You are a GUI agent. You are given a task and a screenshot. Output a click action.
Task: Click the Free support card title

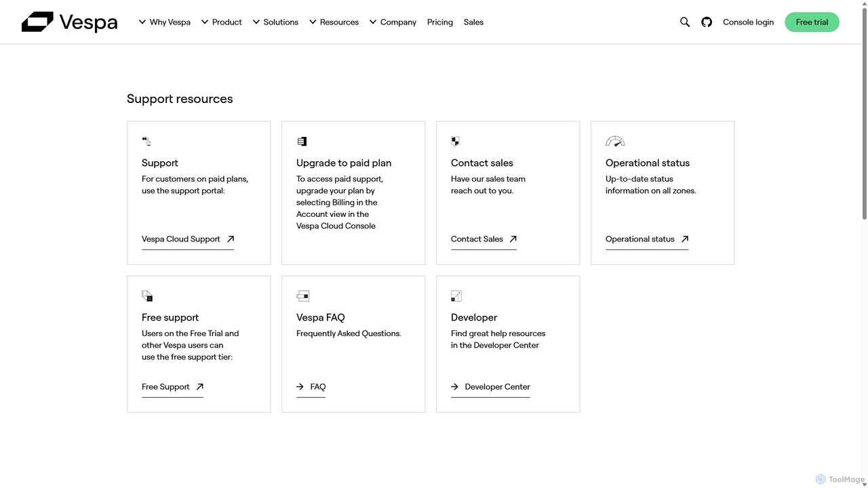(x=170, y=317)
